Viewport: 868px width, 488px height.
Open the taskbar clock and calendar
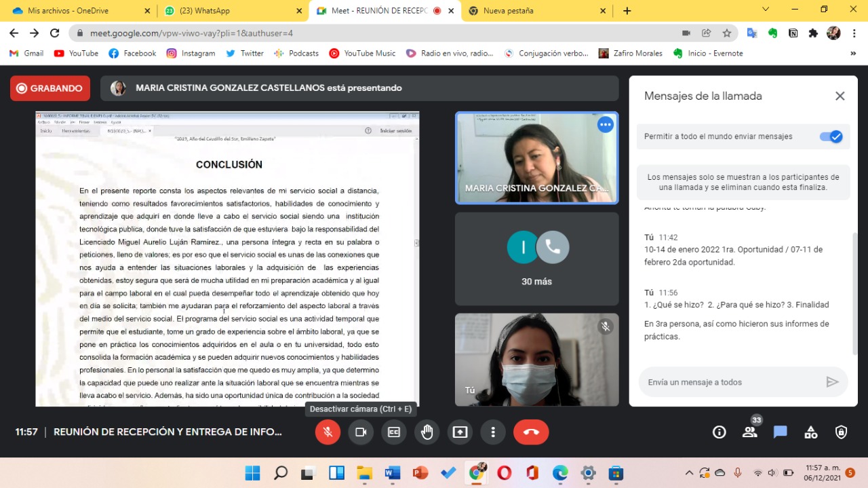[823, 472]
